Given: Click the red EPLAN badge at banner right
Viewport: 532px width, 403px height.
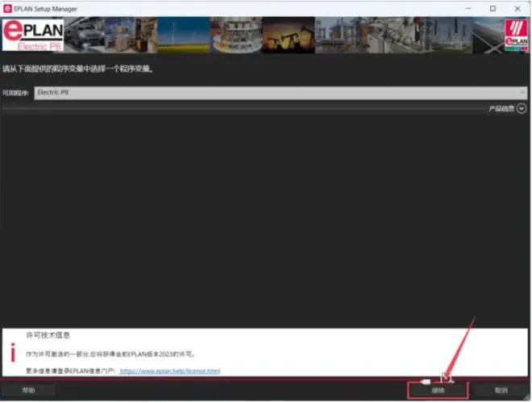Looking at the screenshot, I should pyautogui.click(x=516, y=35).
